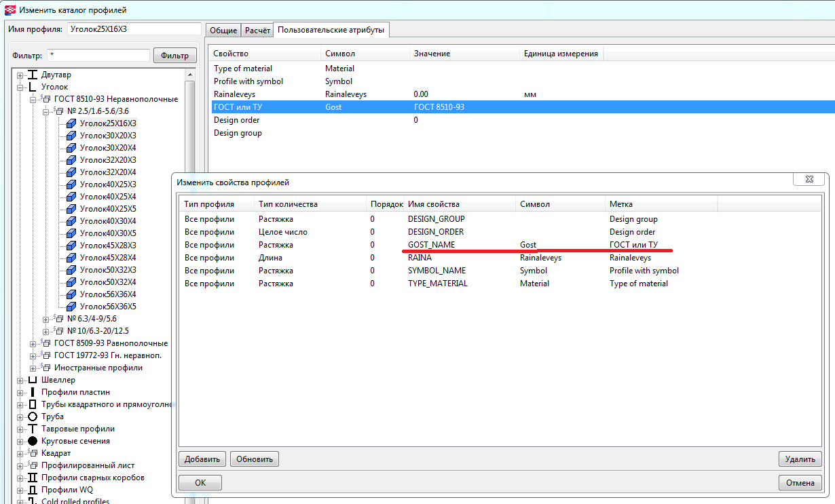Viewport: 835px width, 504px height.
Task: Click the plate icon next to Профили пластин
Action: point(32,392)
